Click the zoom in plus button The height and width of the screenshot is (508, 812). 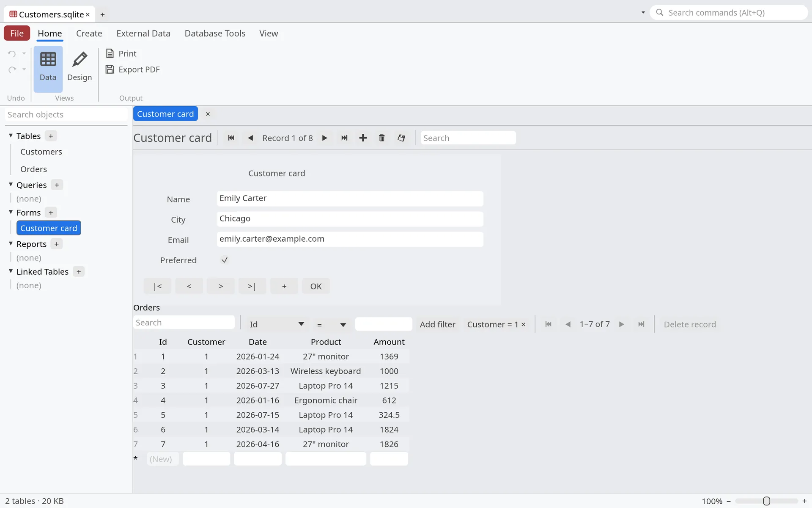(x=804, y=501)
